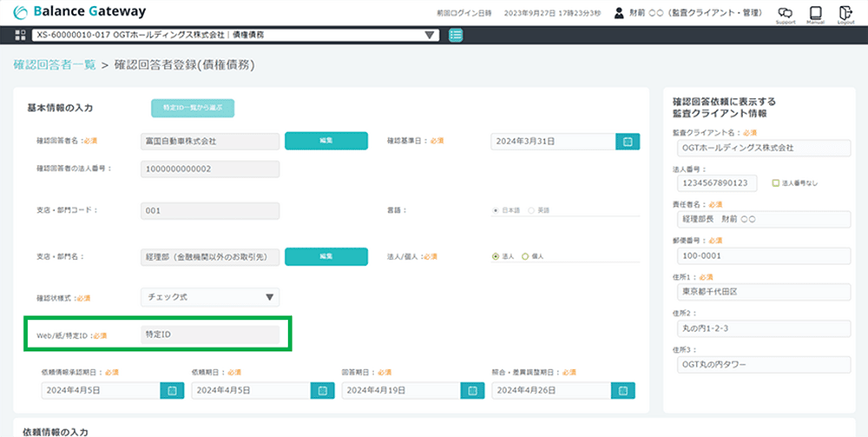Image resolution: width=868 pixels, height=437 pixels.
Task: Check the 法人番号なし checkbox
Action: tap(775, 183)
